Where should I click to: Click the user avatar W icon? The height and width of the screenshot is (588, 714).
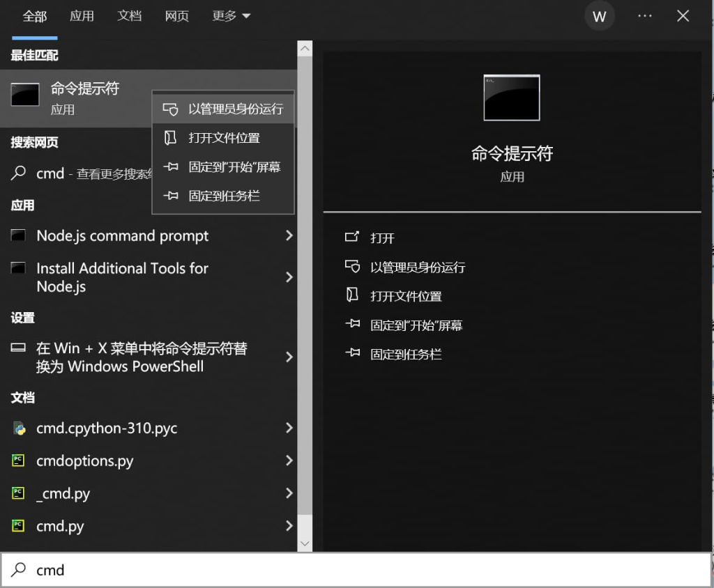pos(600,15)
